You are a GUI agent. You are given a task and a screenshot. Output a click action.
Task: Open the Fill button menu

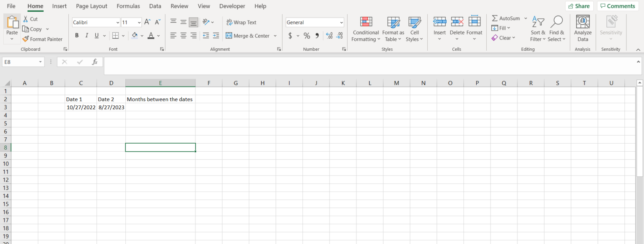tap(501, 28)
